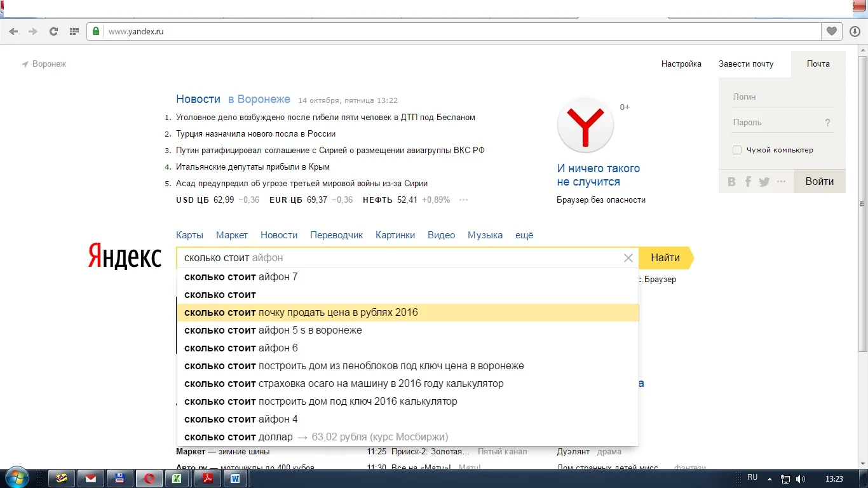Open favorites via the heart icon
The image size is (868, 488).
click(831, 30)
